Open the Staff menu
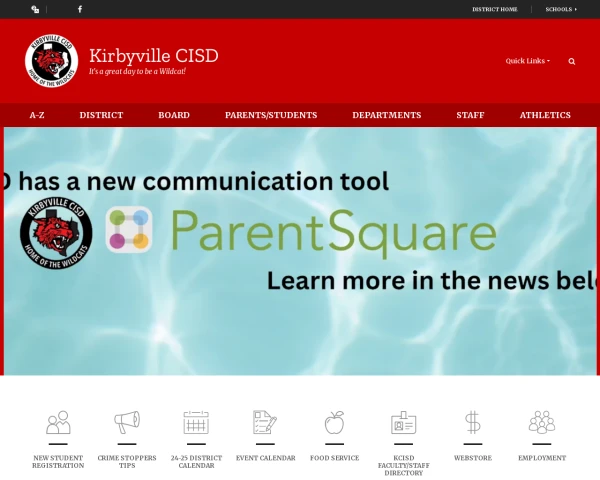 [x=470, y=115]
